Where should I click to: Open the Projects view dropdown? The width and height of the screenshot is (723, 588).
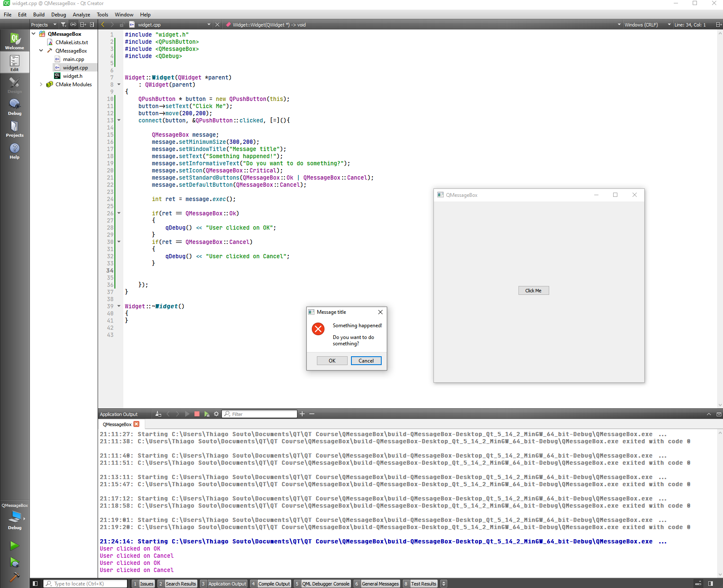pos(44,24)
